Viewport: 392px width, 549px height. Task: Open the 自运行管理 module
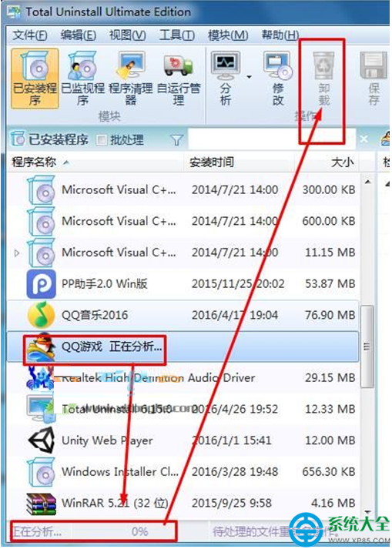[x=179, y=79]
